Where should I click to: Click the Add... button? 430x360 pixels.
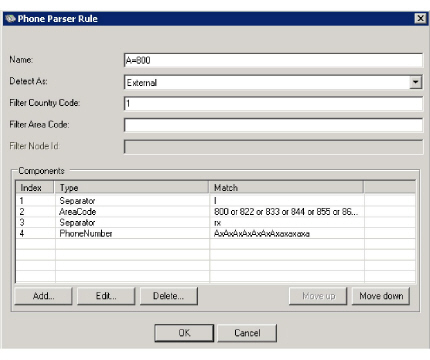click(x=43, y=296)
